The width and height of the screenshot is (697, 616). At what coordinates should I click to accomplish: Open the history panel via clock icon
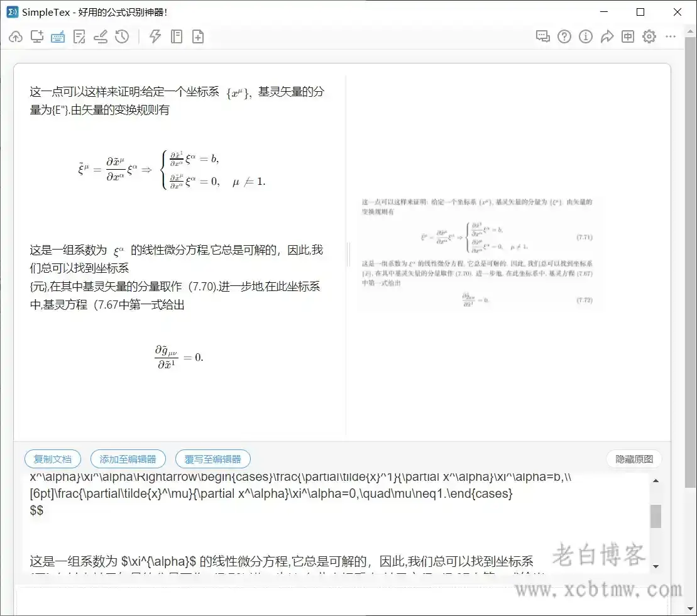[x=122, y=36]
